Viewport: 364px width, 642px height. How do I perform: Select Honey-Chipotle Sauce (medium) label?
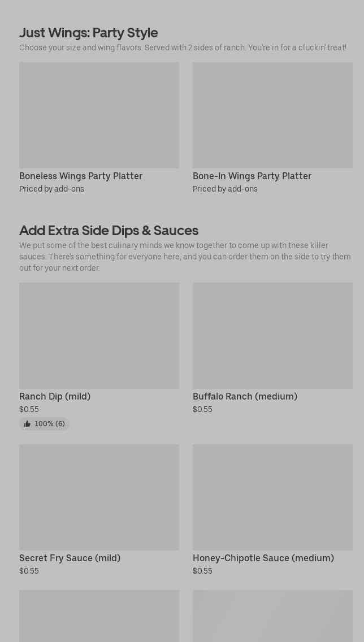point(264,558)
